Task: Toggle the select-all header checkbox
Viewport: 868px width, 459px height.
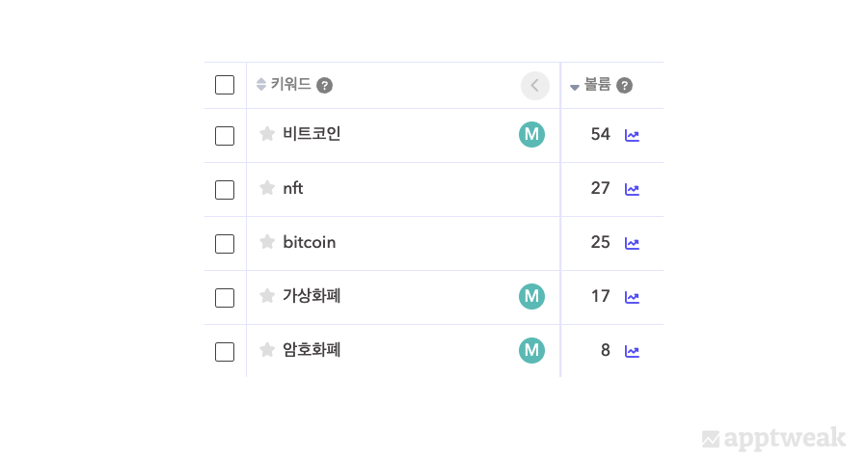Action: pos(225,85)
